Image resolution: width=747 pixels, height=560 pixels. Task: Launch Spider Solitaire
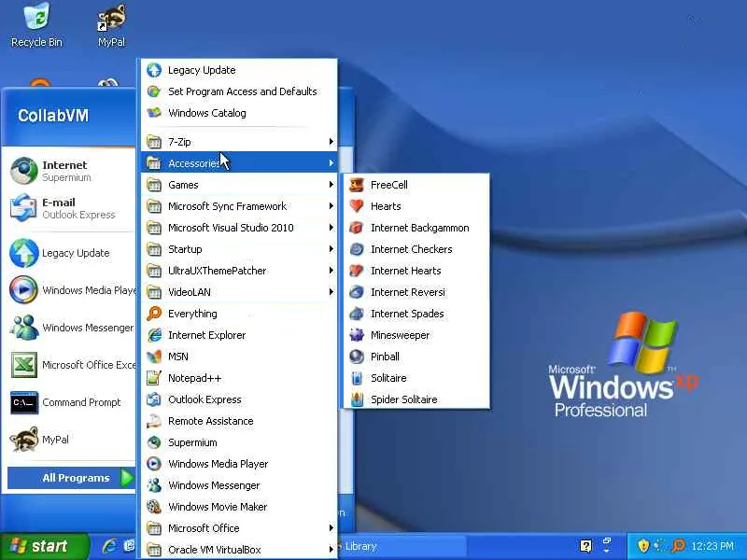(416, 399)
